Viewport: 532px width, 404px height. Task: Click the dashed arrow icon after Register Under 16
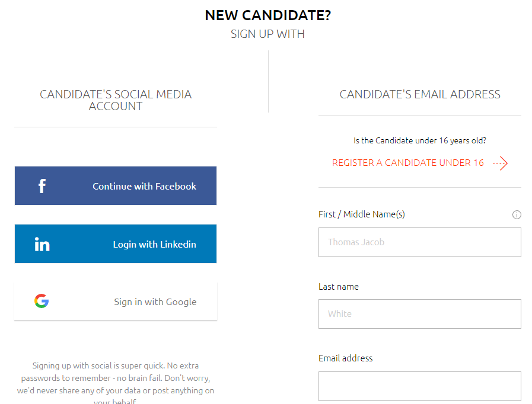pyautogui.click(x=500, y=163)
